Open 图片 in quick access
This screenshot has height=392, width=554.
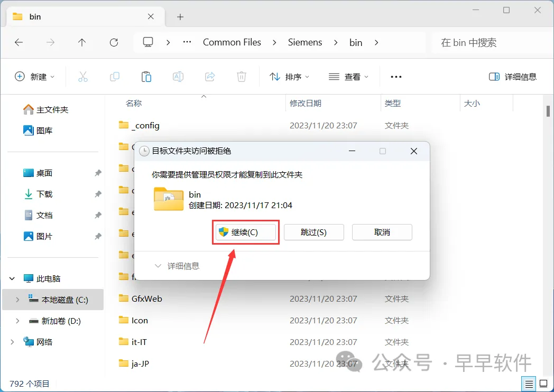pyautogui.click(x=44, y=236)
